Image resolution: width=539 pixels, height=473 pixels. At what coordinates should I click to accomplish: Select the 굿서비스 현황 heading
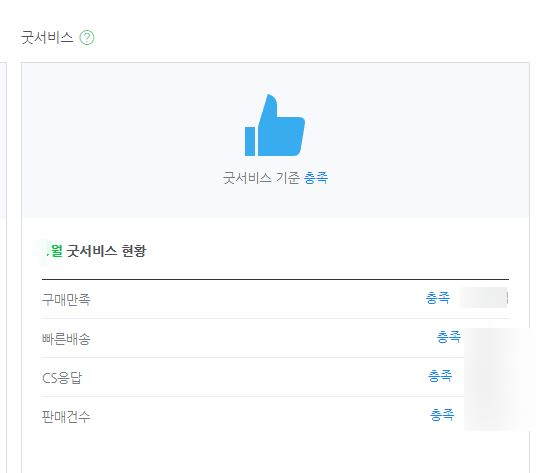pos(106,251)
